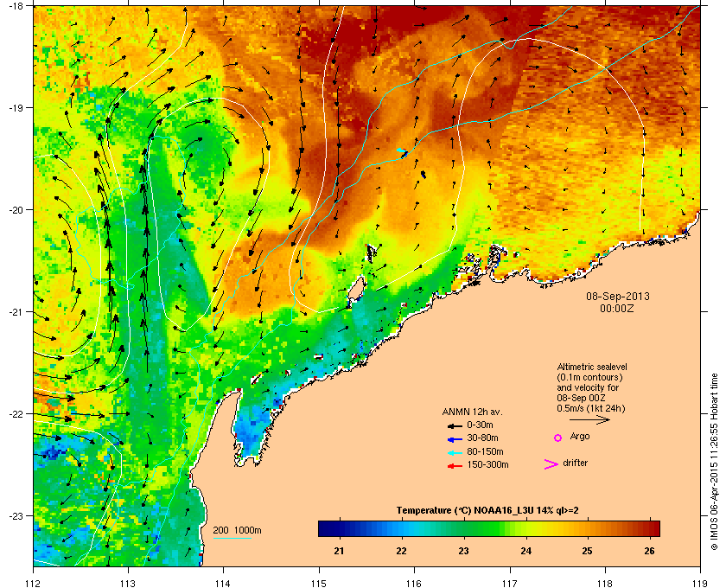Screen dimensions: 726x588
Task: Click the temperature color bar at 21
Action: (340, 528)
